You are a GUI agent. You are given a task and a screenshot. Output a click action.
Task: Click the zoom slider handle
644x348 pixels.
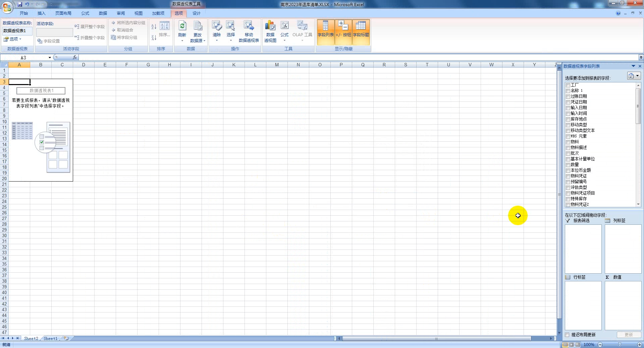[620, 344]
